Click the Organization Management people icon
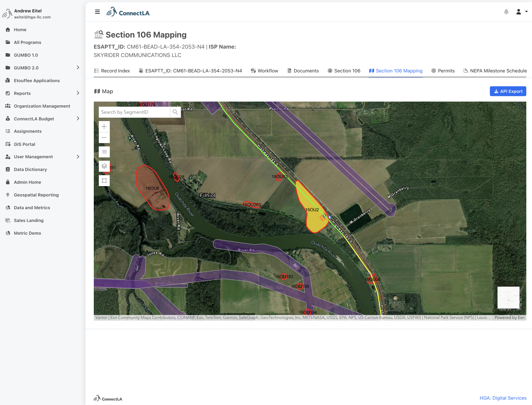The width and height of the screenshot is (532, 405). pos(8,106)
